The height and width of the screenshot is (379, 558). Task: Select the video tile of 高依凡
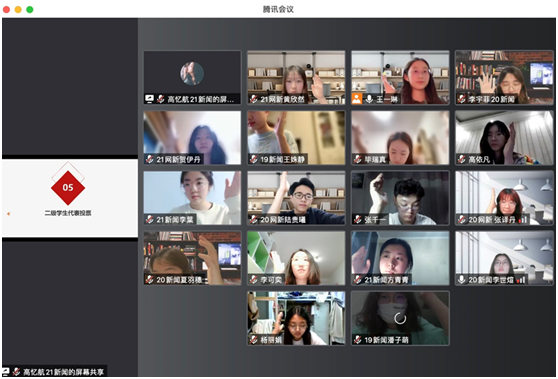click(504, 138)
